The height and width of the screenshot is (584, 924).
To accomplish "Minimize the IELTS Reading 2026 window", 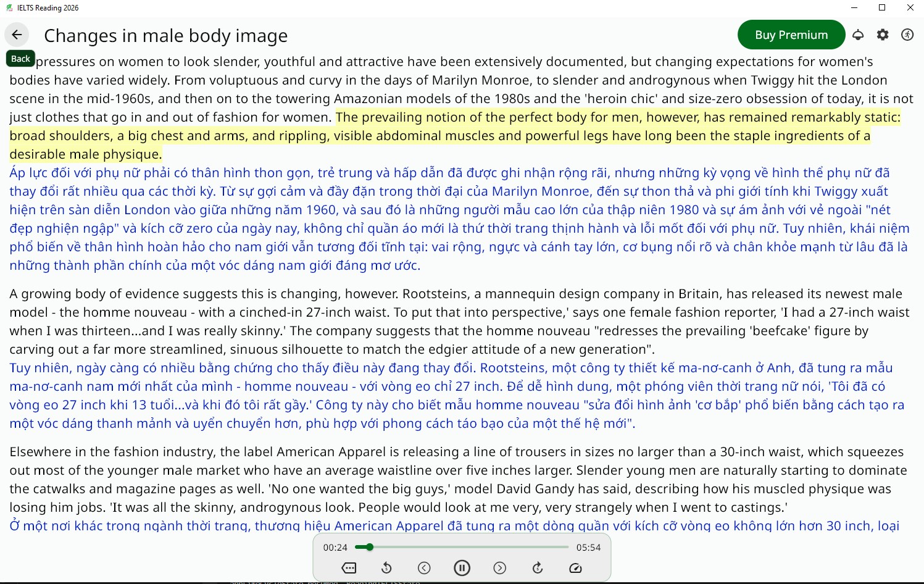I will [854, 8].
